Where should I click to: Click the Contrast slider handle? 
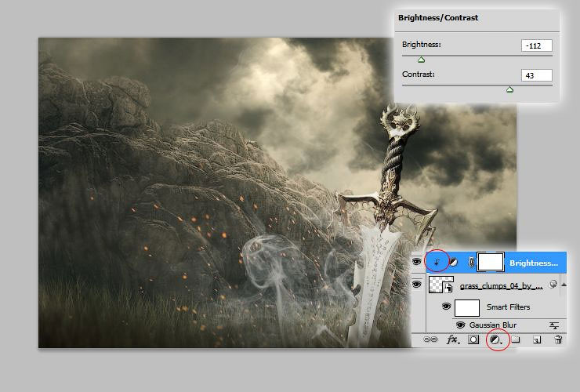[509, 89]
